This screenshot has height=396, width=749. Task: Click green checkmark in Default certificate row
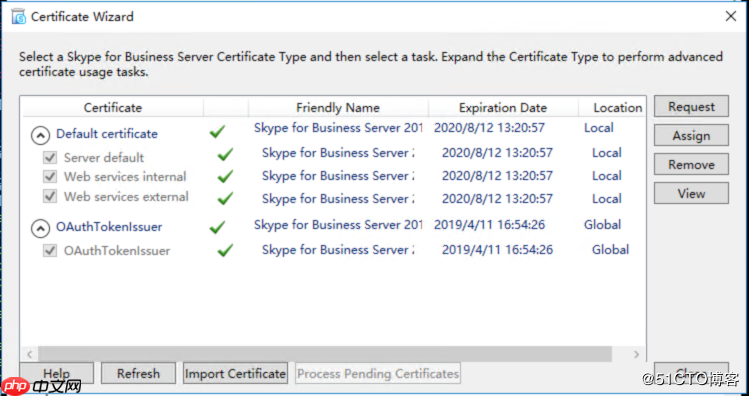click(x=217, y=131)
